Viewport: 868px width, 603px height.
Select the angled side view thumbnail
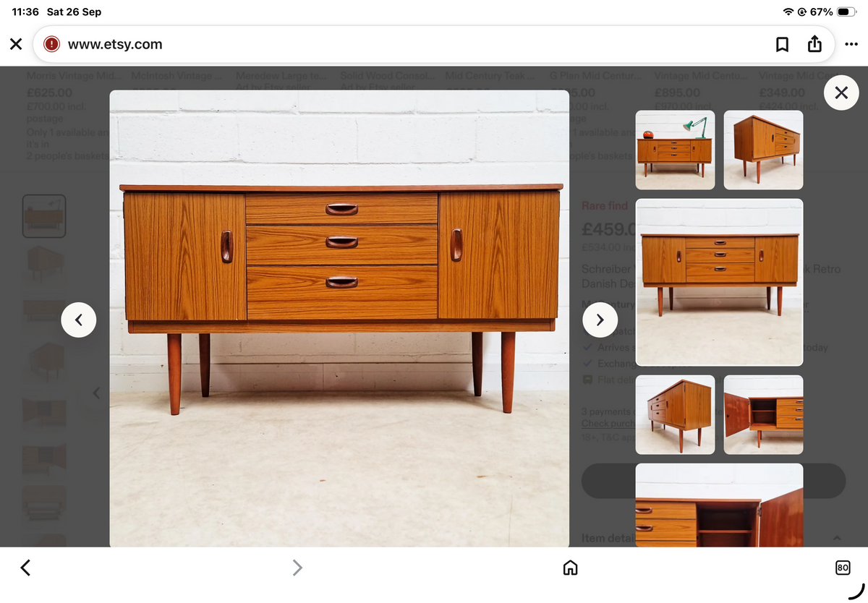pos(763,150)
